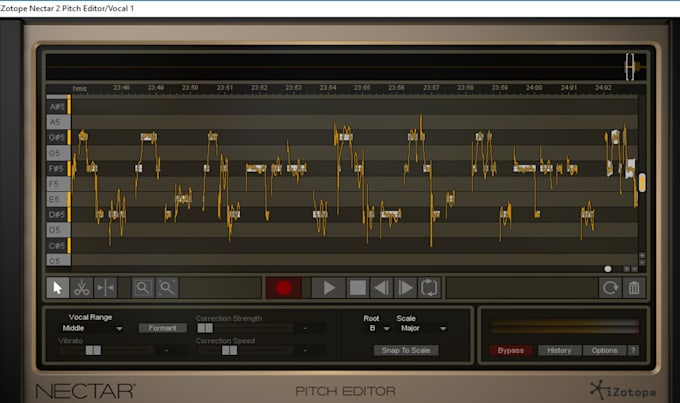Screen dimensions: 680x403
Task: Adjust the Vibrato slider
Action: tap(93, 350)
